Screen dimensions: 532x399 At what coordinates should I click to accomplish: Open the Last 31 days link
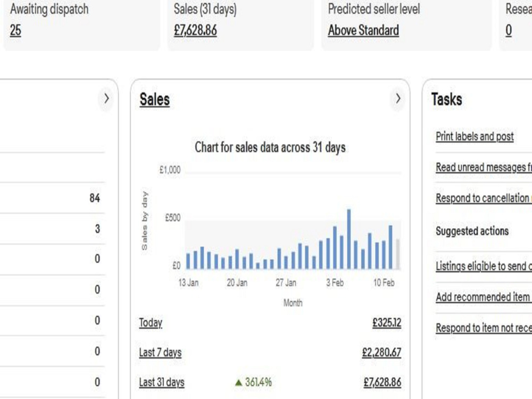click(162, 383)
